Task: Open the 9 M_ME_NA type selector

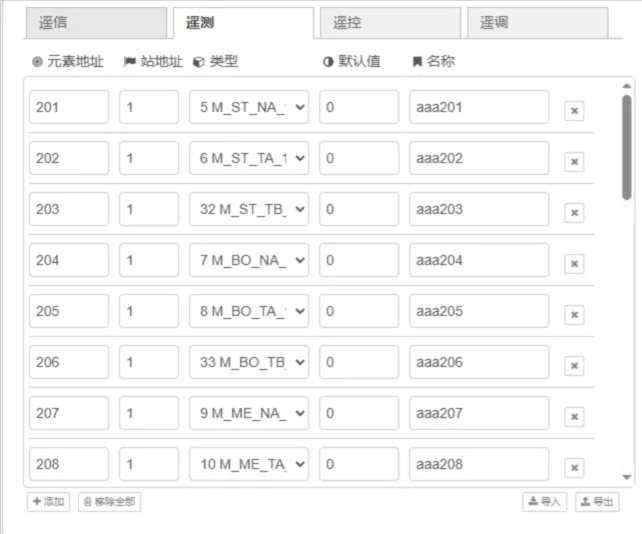Action: (249, 413)
